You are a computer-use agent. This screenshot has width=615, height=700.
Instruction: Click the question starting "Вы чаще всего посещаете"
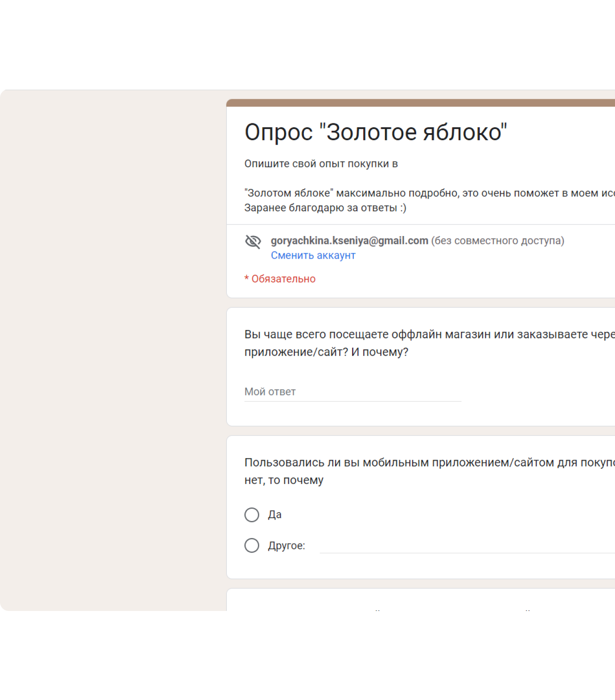tap(430, 343)
